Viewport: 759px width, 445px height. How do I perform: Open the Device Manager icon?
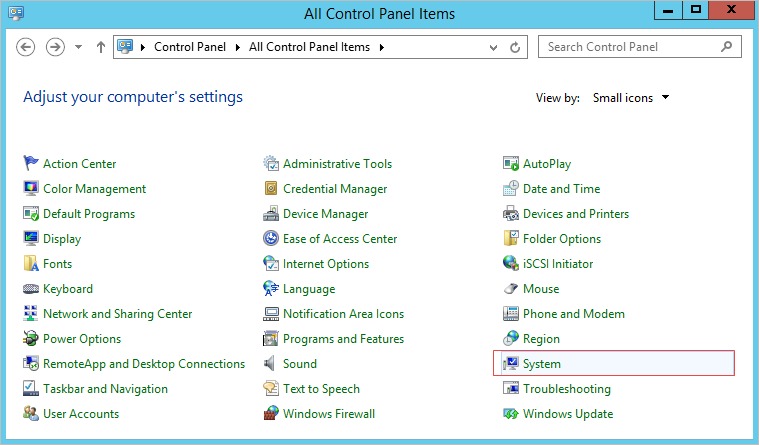click(271, 214)
